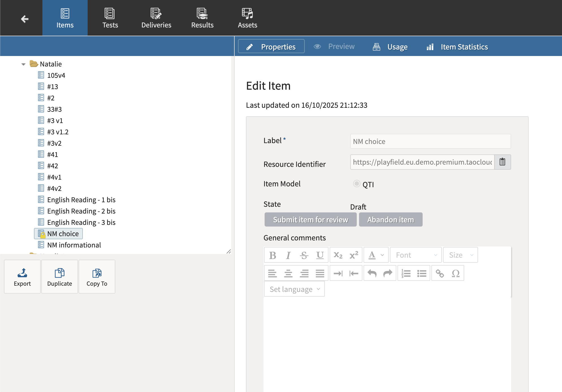Switch to the Tests tab
The height and width of the screenshot is (392, 562).
pyautogui.click(x=110, y=18)
